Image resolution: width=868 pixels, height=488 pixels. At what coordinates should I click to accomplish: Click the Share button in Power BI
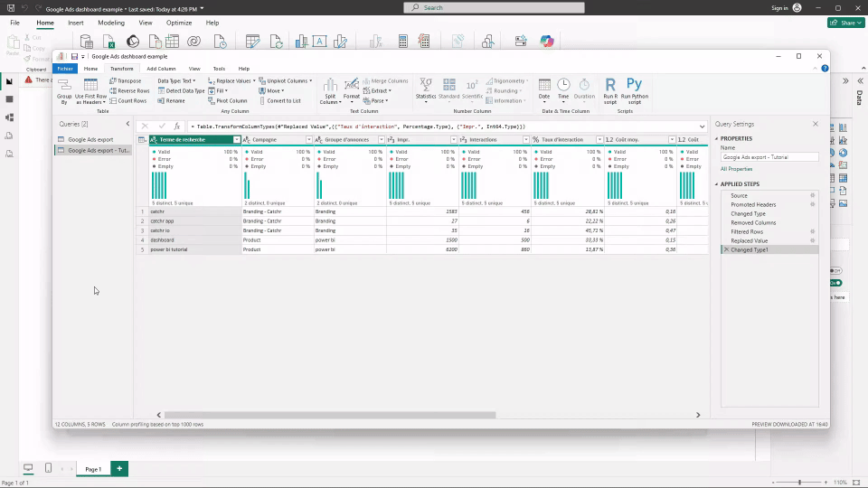pyautogui.click(x=846, y=23)
